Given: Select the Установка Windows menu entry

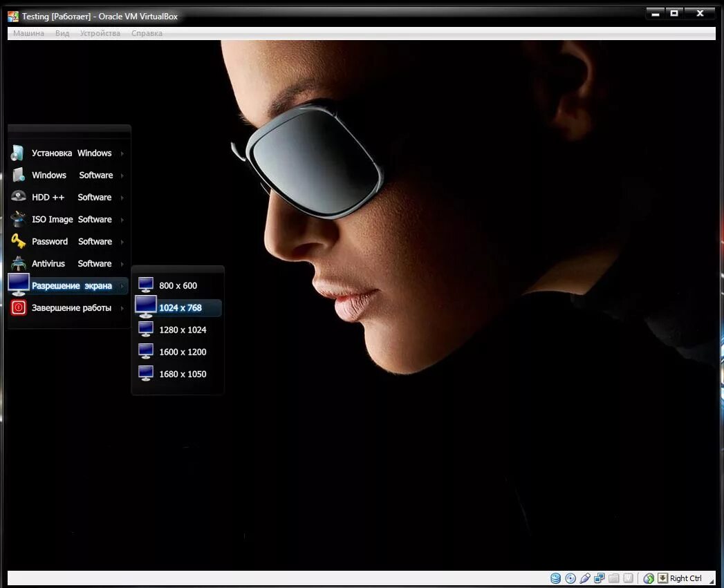Looking at the screenshot, I should [x=68, y=153].
